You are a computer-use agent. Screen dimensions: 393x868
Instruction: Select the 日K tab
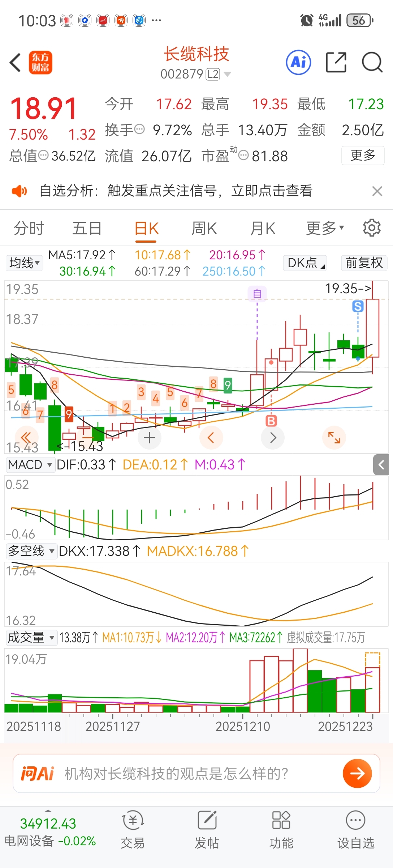click(146, 229)
